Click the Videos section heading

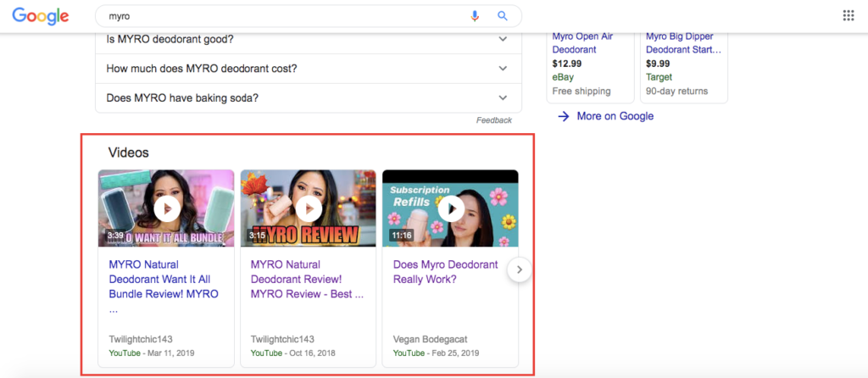(129, 153)
